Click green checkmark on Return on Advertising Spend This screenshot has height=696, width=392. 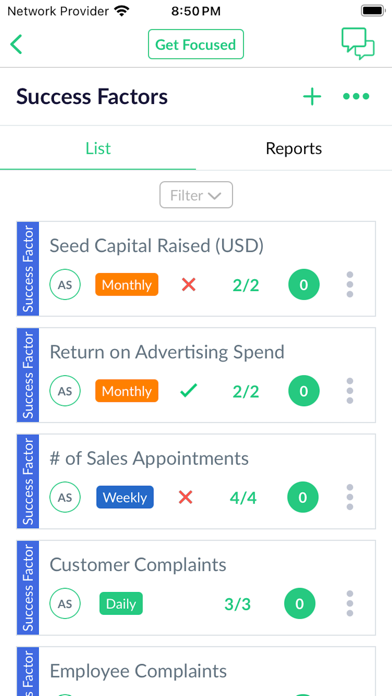(x=188, y=391)
